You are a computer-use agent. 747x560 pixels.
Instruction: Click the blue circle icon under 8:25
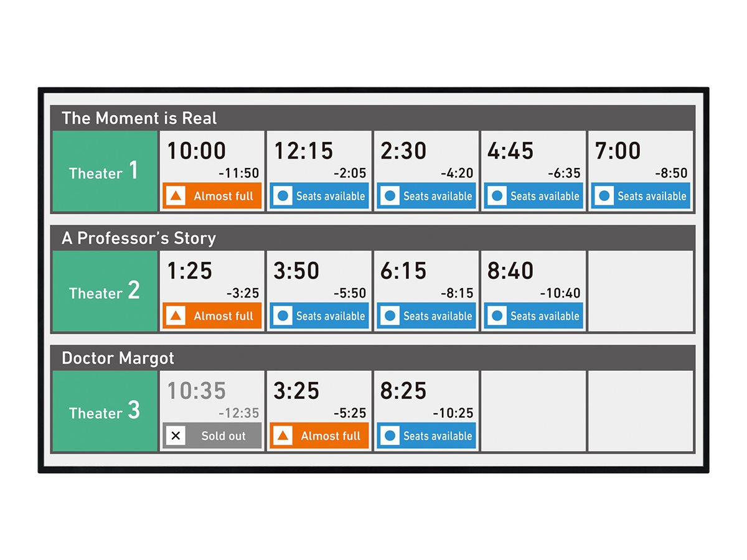point(390,436)
